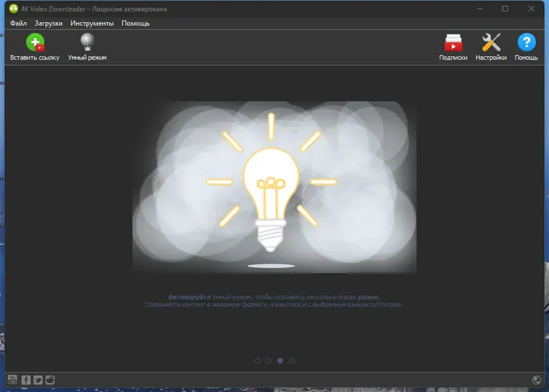Select the first carousel page dot

(257, 360)
